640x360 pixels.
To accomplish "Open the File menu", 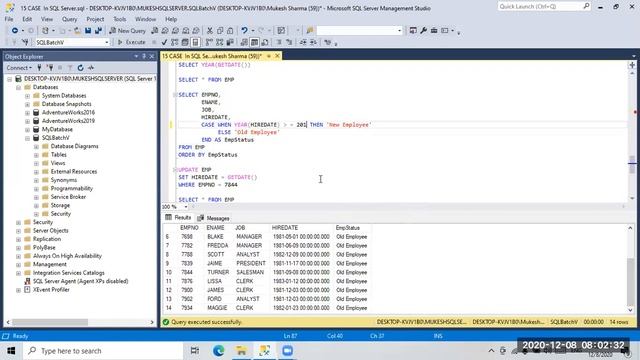I will pyautogui.click(x=9, y=19).
